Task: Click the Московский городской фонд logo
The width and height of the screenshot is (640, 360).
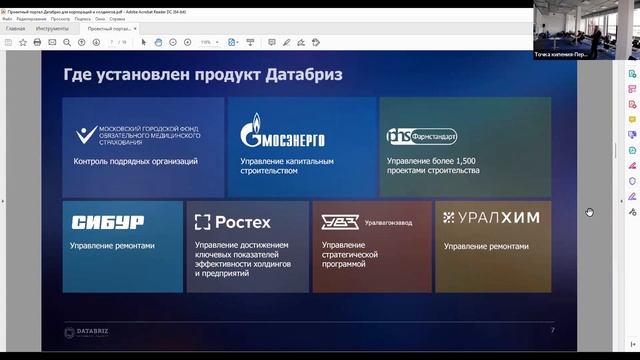Action: point(138,135)
